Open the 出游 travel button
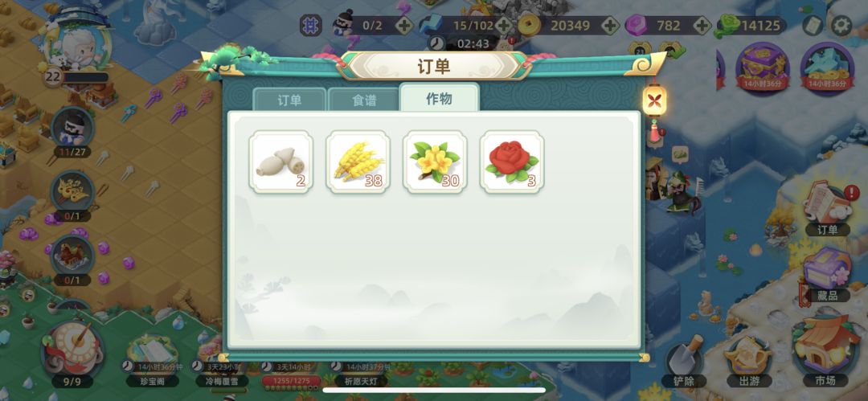This screenshot has height=401, width=868. coord(749,361)
